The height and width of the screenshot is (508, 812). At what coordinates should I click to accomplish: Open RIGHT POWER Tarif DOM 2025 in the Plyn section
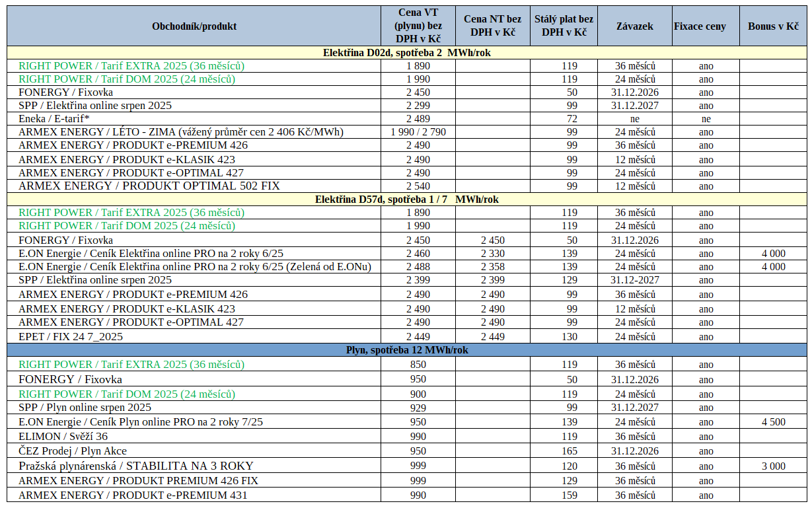pos(127,394)
